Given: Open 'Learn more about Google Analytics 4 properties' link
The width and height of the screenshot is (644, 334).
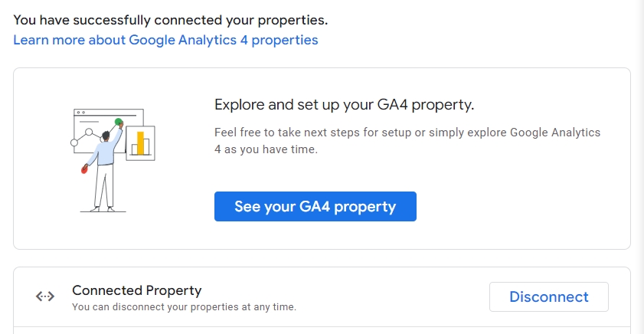Looking at the screenshot, I should pos(165,40).
